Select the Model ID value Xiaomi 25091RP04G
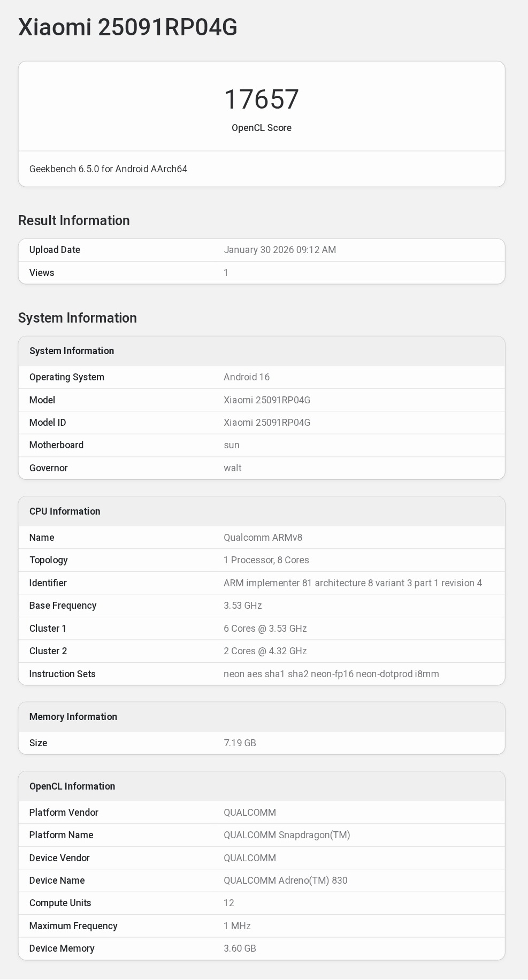Image resolution: width=528 pixels, height=980 pixels. pos(267,423)
